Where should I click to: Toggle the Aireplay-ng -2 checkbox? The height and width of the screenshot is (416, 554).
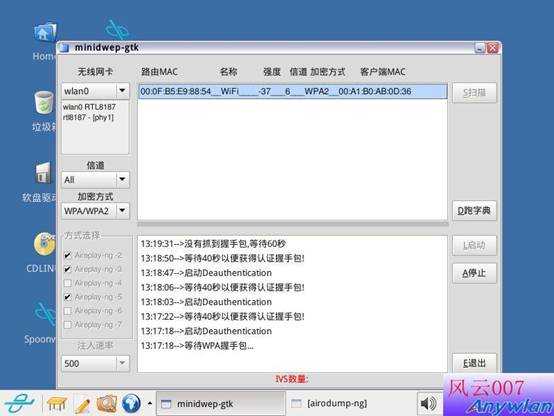tap(68, 255)
